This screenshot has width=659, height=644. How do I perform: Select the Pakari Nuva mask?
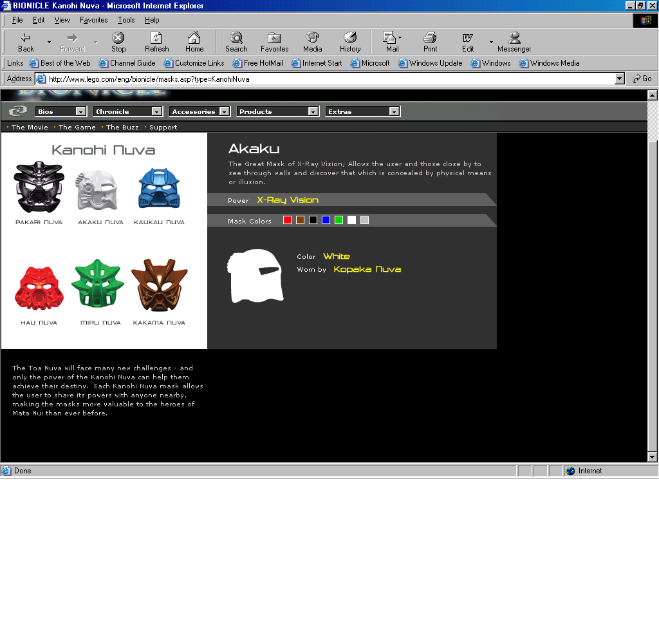coord(39,187)
